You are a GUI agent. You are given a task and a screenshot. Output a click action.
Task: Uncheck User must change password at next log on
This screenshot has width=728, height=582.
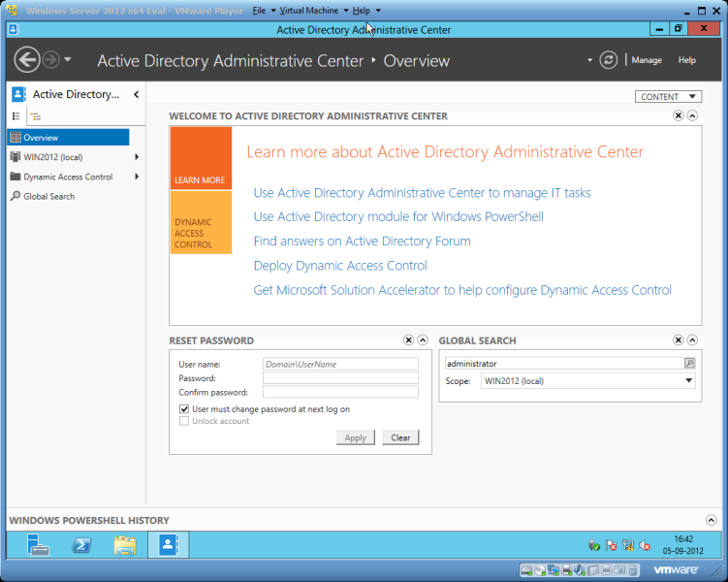coord(184,409)
